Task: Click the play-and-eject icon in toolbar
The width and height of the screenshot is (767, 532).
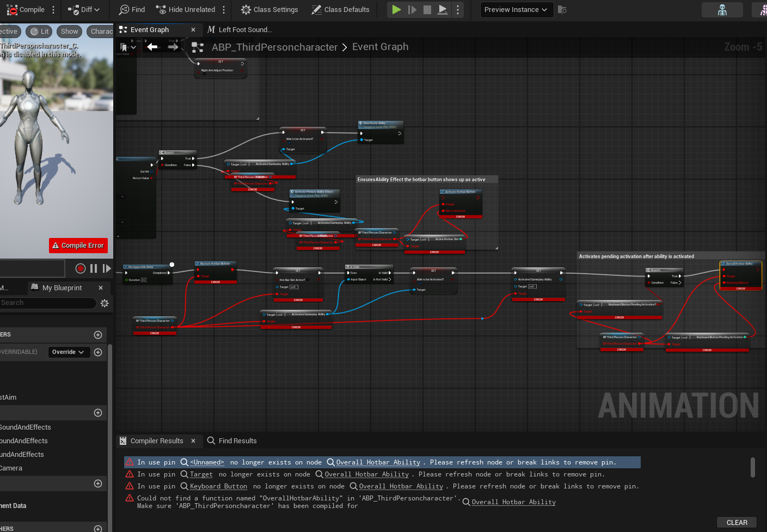Action: tap(443, 10)
